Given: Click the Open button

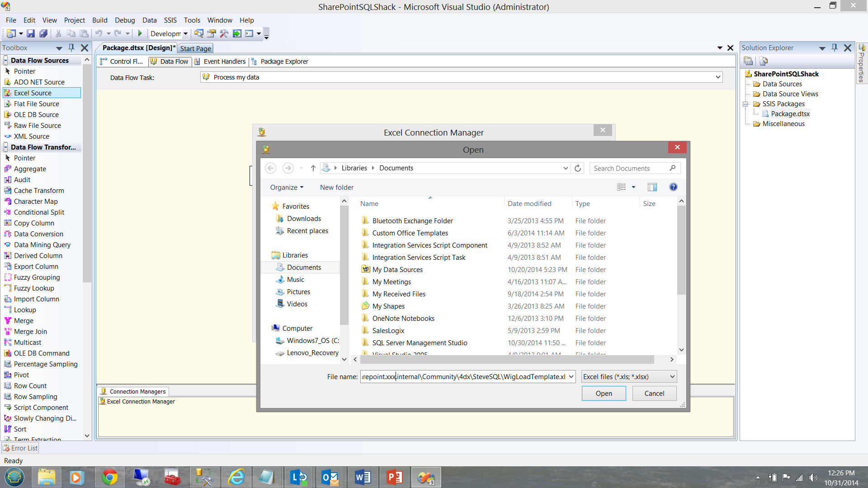Looking at the screenshot, I should click(604, 394).
